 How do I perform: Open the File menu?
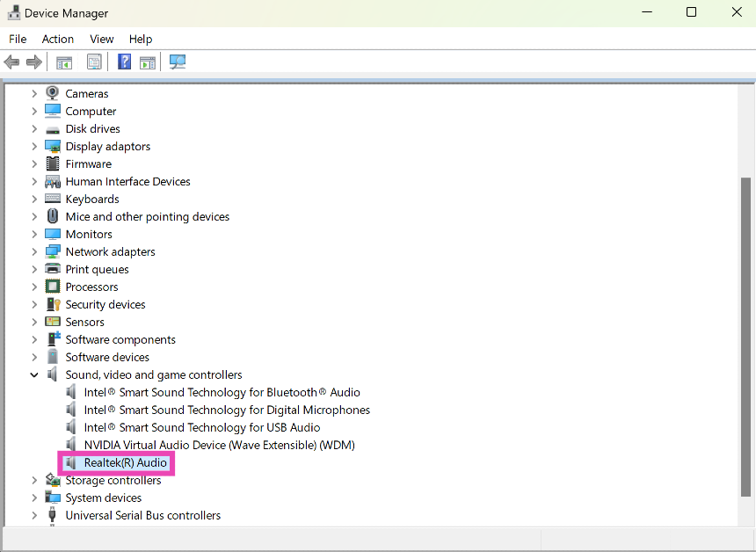click(18, 39)
